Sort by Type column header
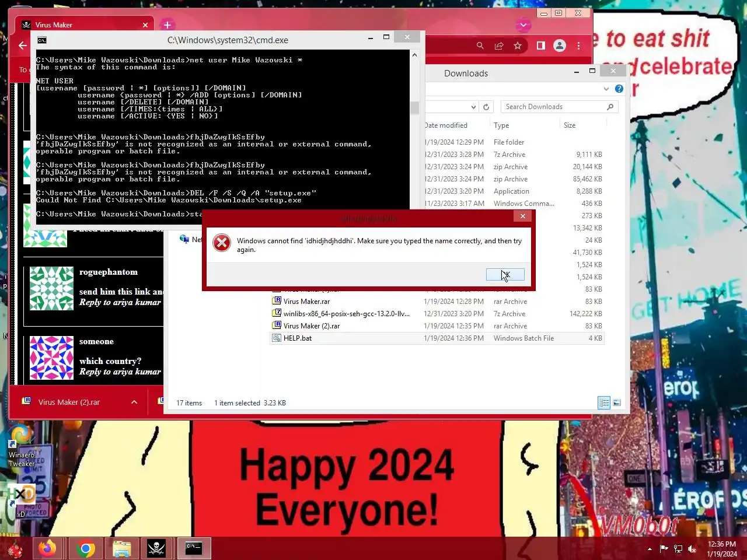The width and height of the screenshot is (747, 560). 501,125
